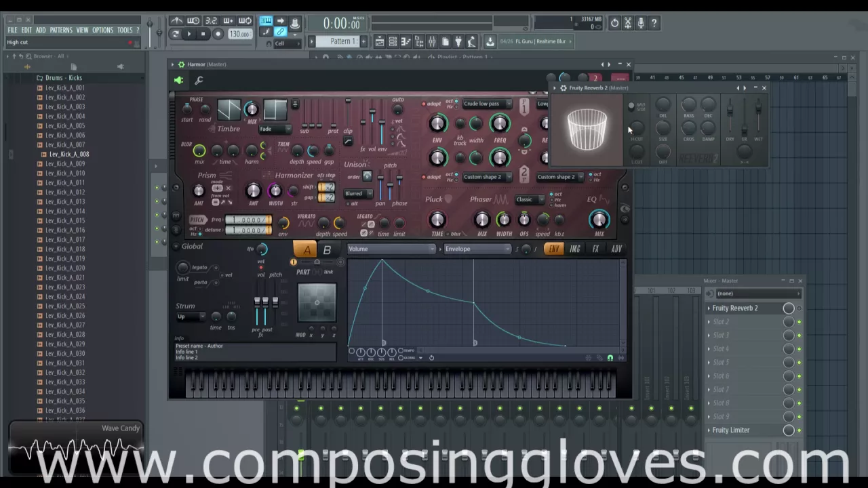The image size is (868, 488).
Task: Click the microphone recording icon at the top right
Action: point(641,23)
